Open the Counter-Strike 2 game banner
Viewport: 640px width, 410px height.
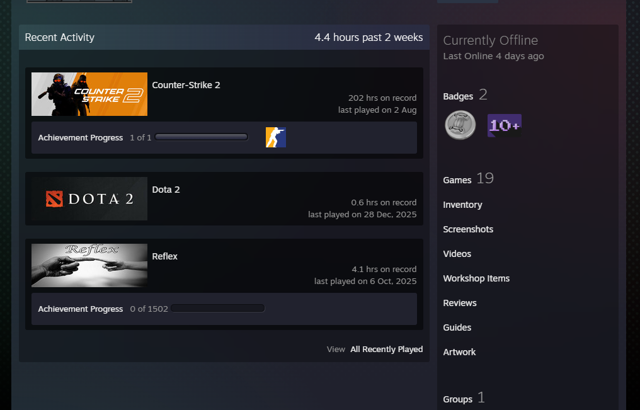tap(89, 94)
